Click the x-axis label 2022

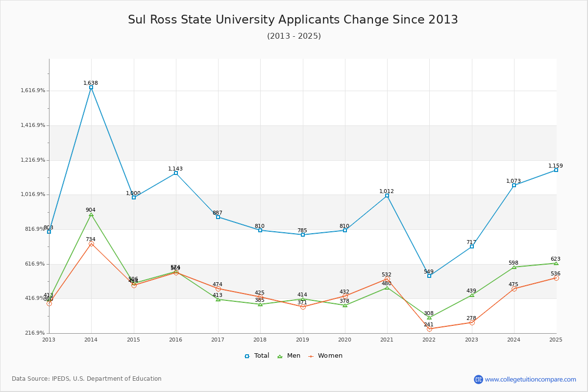429,340
